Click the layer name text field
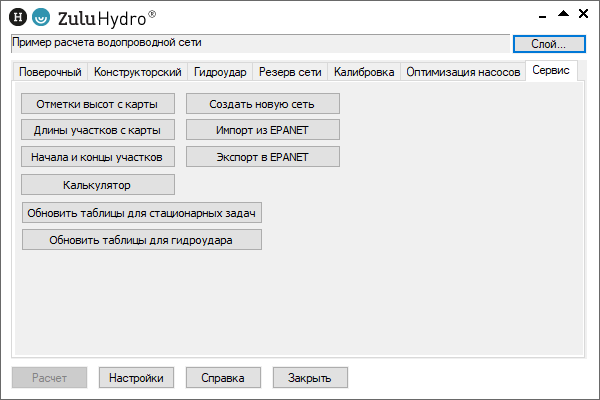This screenshot has height=400, width=600. pyautogui.click(x=260, y=42)
